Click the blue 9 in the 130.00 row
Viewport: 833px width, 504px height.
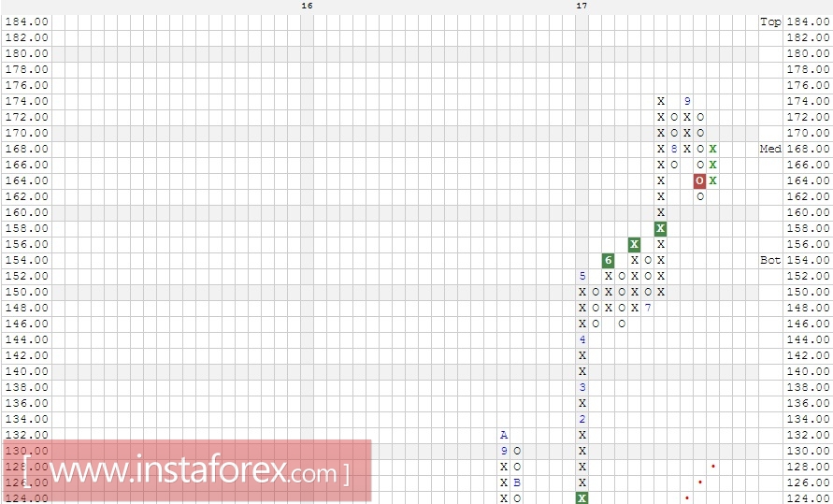[504, 451]
